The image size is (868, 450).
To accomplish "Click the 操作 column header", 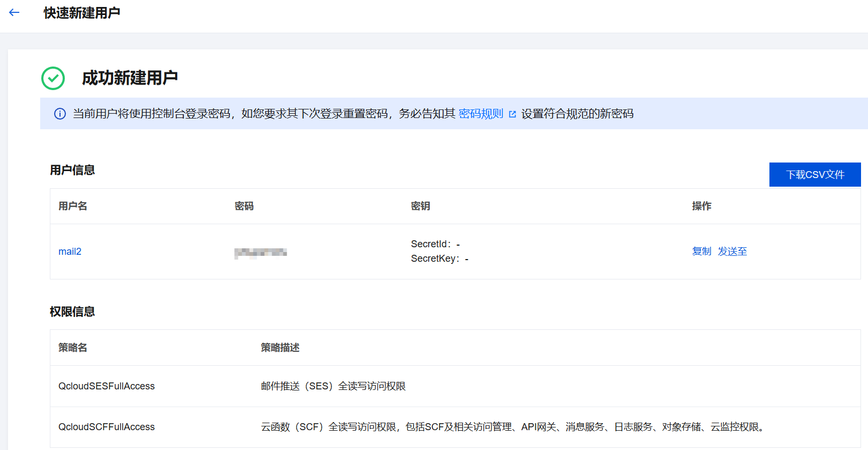I will (701, 206).
